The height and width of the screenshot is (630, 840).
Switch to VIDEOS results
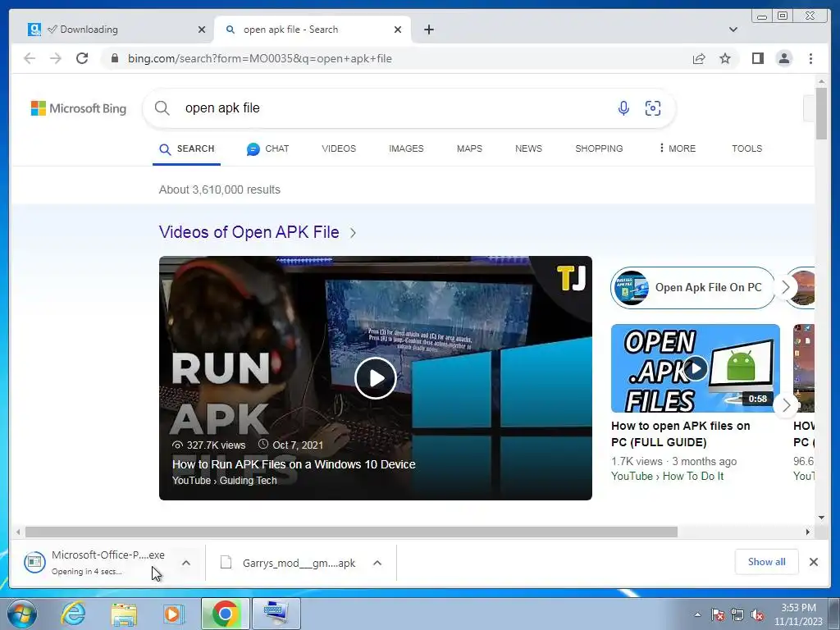(339, 148)
